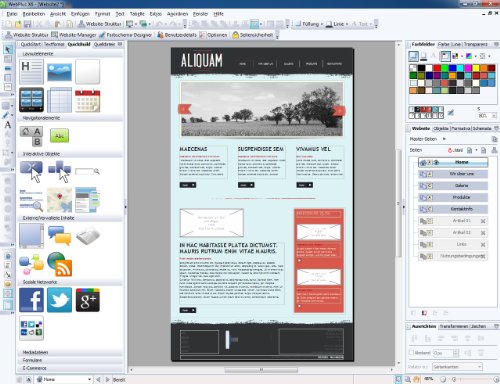Open the Farbschema Designer
Viewport: 500px width, 384px height.
(126, 35)
